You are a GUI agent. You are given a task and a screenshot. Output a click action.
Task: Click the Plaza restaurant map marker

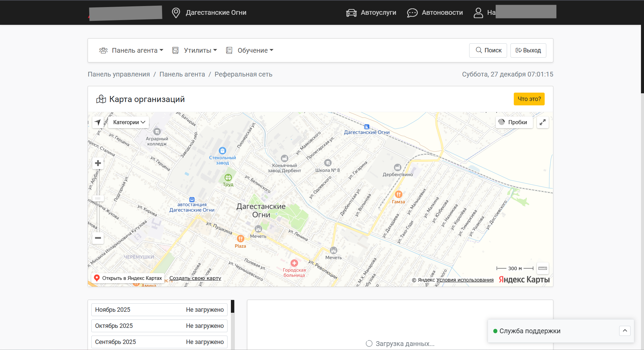(x=241, y=239)
